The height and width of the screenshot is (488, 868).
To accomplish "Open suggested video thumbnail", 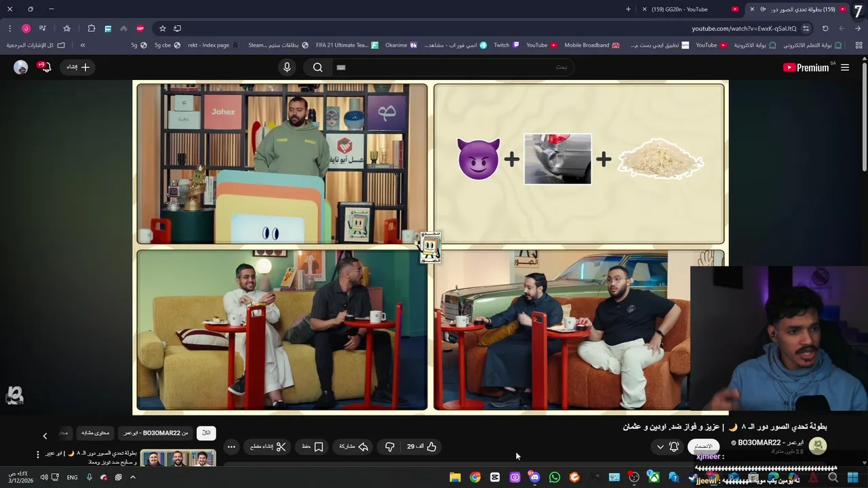I will [178, 458].
